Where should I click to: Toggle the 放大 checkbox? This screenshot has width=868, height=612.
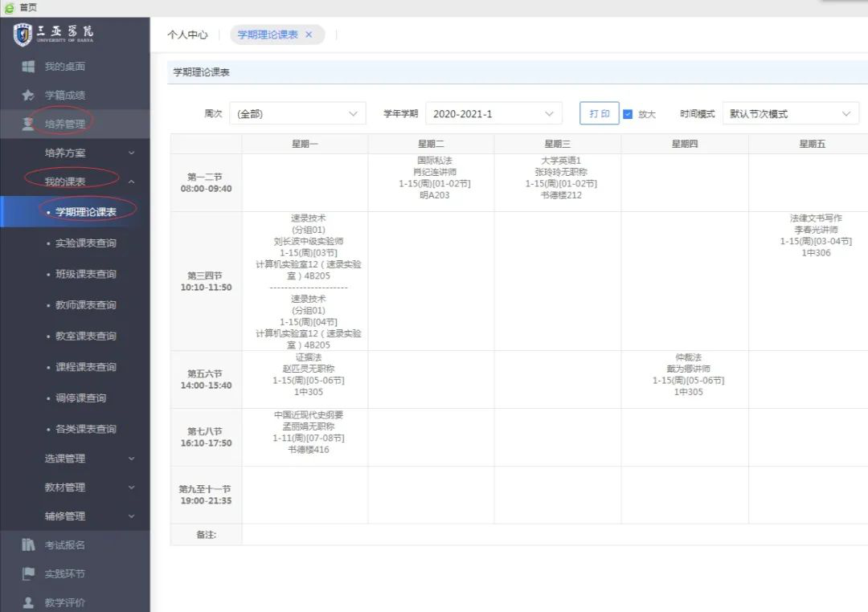pos(628,114)
